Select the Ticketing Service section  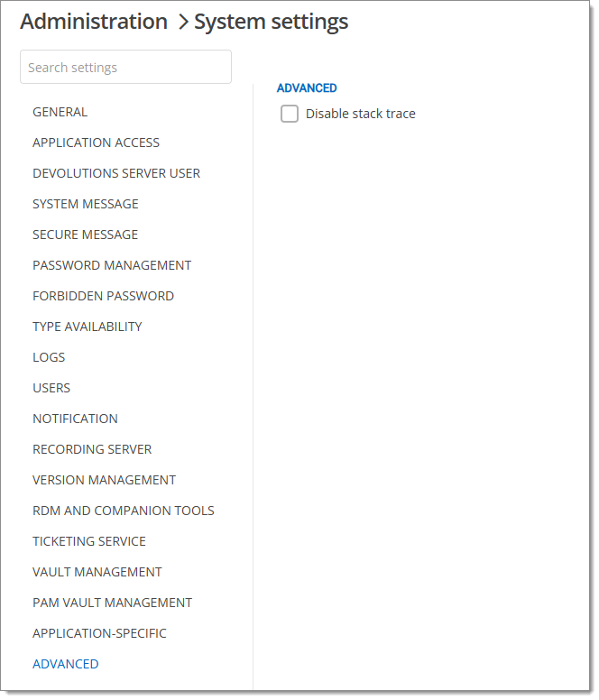(89, 541)
